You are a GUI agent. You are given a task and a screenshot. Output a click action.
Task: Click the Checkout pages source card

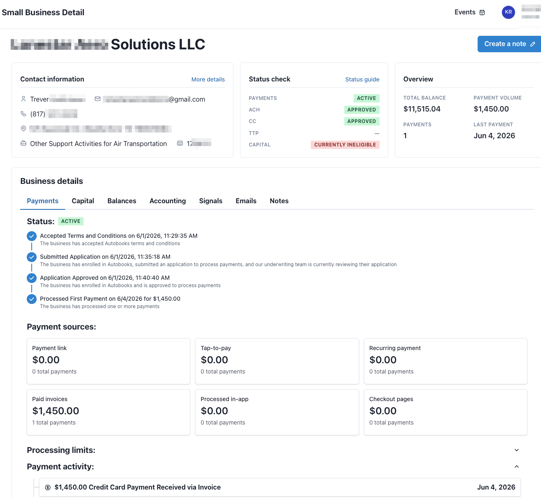pyautogui.click(x=445, y=412)
